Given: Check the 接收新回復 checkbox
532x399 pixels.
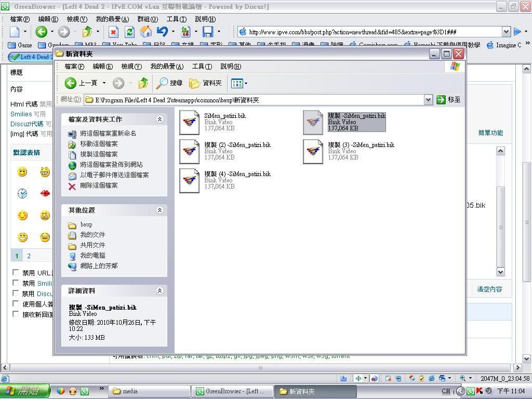Looking at the screenshot, I should [16, 314].
